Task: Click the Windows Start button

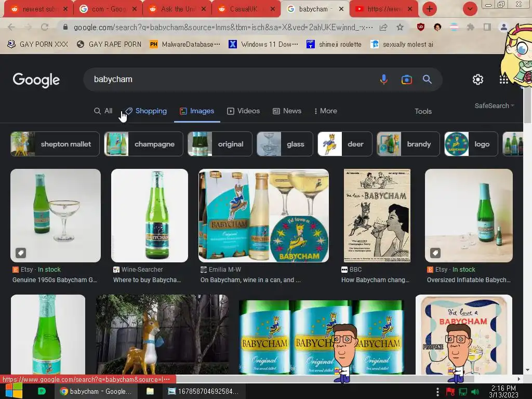Action: [x=14, y=391]
